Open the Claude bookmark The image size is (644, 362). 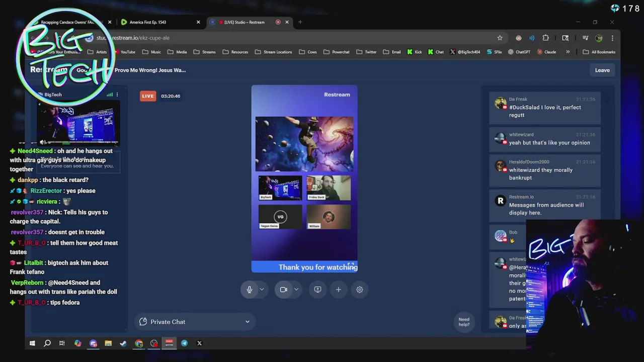546,52
